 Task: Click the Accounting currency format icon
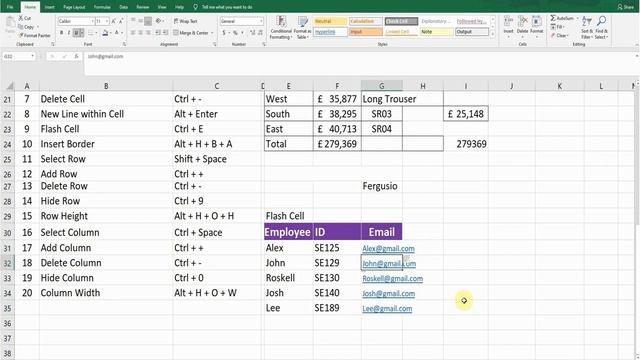click(x=224, y=33)
